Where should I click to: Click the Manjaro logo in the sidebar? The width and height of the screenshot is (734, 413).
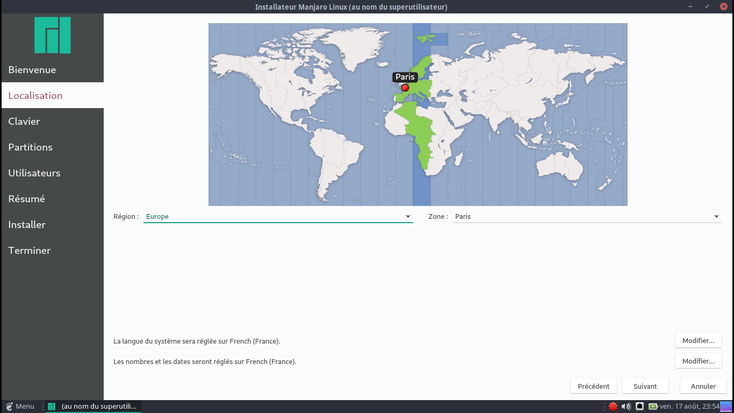point(52,35)
